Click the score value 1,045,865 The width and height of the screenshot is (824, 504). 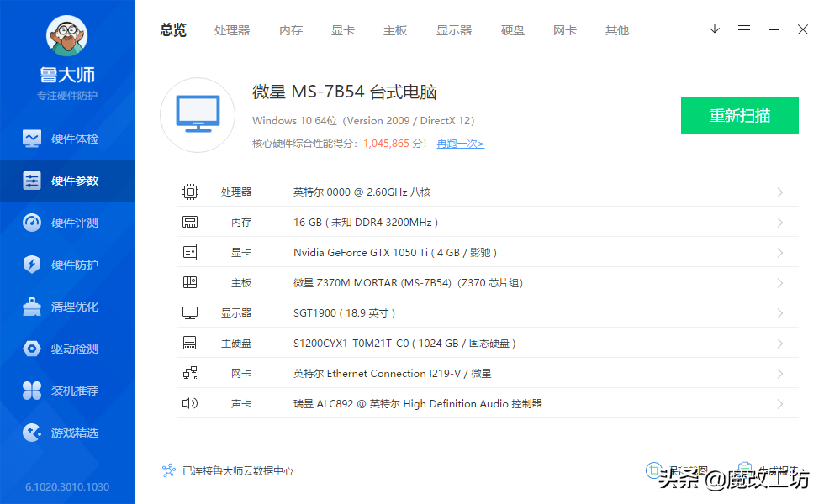[x=386, y=144]
